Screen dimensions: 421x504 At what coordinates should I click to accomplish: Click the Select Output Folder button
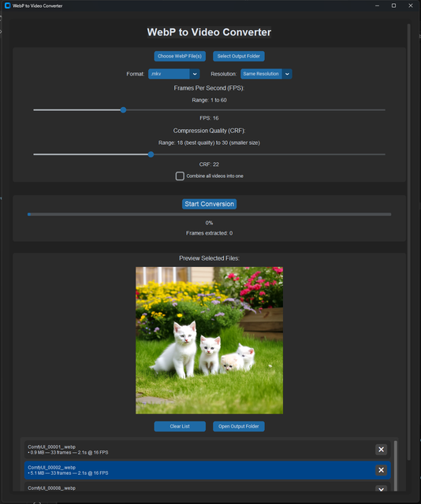[x=239, y=56]
